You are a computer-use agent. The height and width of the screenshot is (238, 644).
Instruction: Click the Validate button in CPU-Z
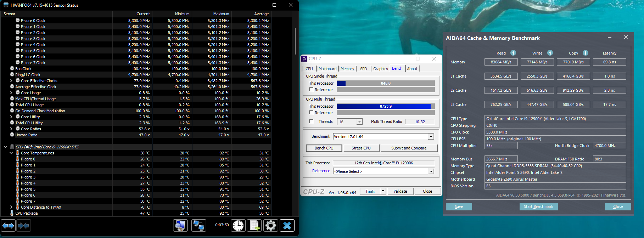[400, 191]
